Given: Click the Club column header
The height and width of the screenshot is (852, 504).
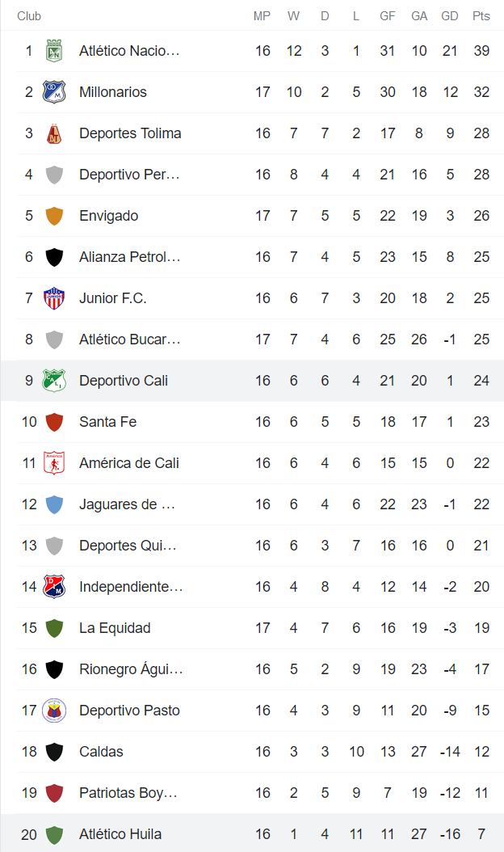Looking at the screenshot, I should [29, 15].
